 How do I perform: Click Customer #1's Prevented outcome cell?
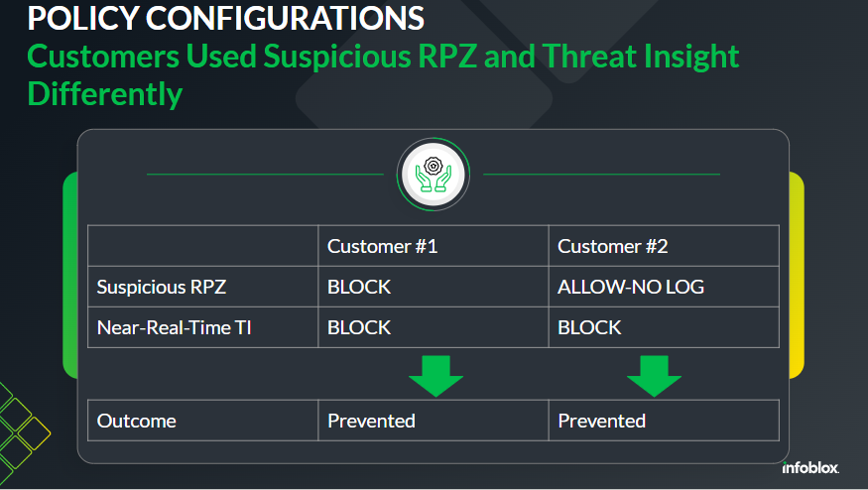coord(371,421)
